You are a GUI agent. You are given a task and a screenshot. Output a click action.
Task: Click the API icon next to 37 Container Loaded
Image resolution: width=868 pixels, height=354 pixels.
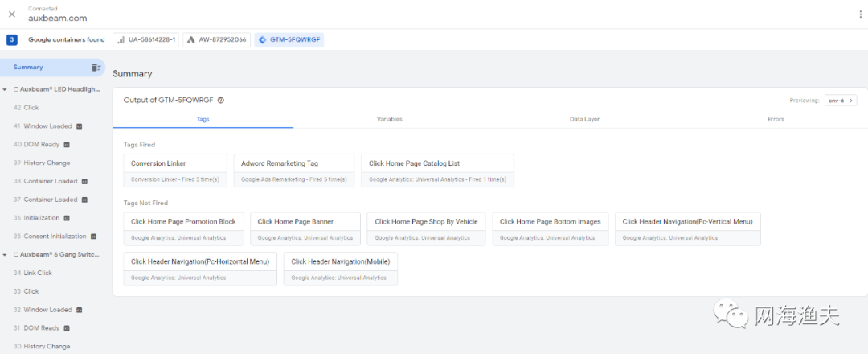pyautogui.click(x=84, y=200)
